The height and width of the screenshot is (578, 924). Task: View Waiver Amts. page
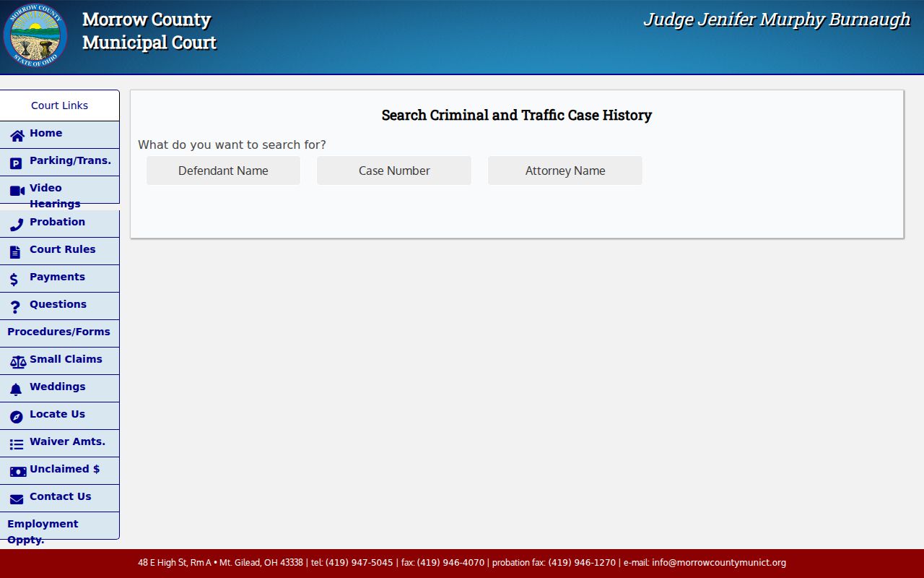click(59, 443)
